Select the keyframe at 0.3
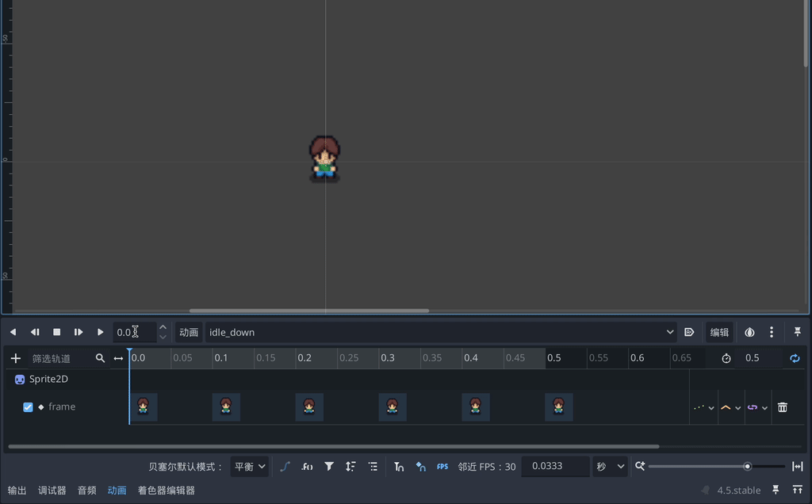 (x=393, y=407)
